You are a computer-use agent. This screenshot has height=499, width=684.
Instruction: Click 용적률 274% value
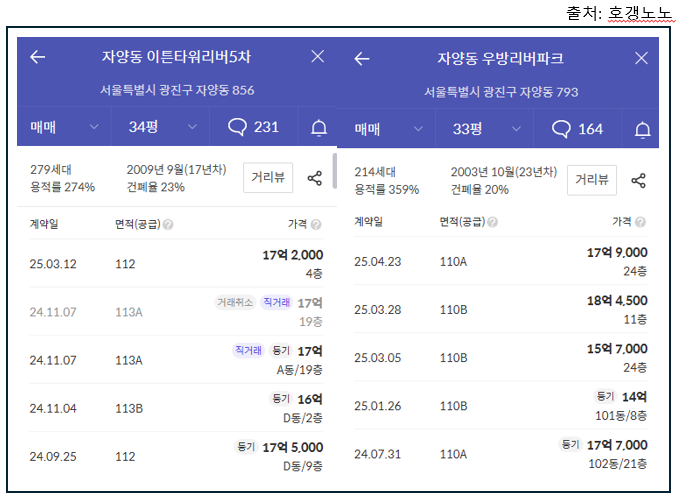point(62,187)
